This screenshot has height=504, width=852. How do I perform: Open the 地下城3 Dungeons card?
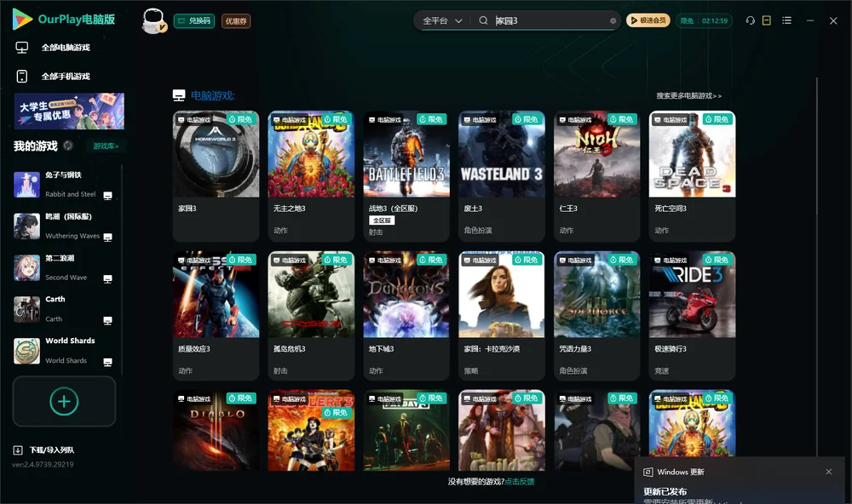[x=406, y=316]
